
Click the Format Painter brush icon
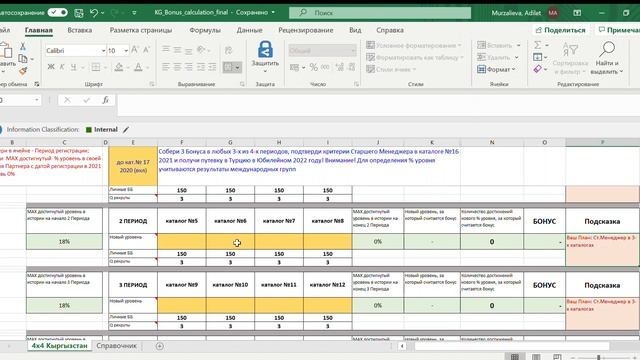23,71
